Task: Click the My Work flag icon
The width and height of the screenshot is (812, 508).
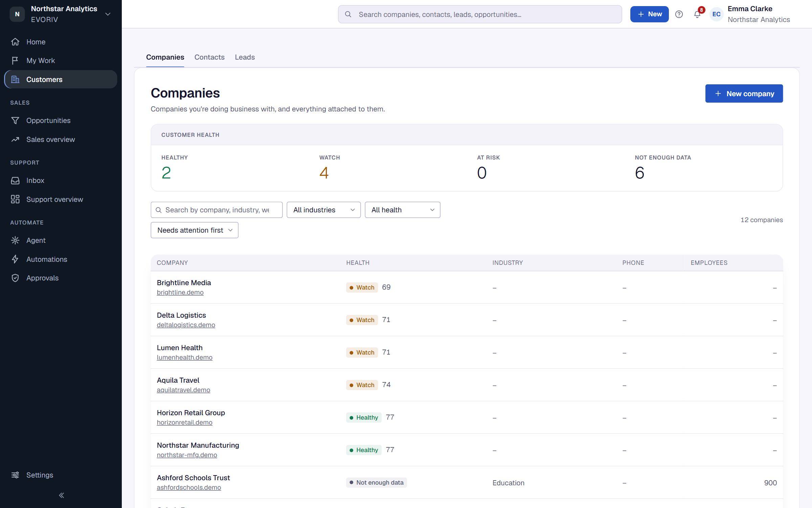Action: 15,61
